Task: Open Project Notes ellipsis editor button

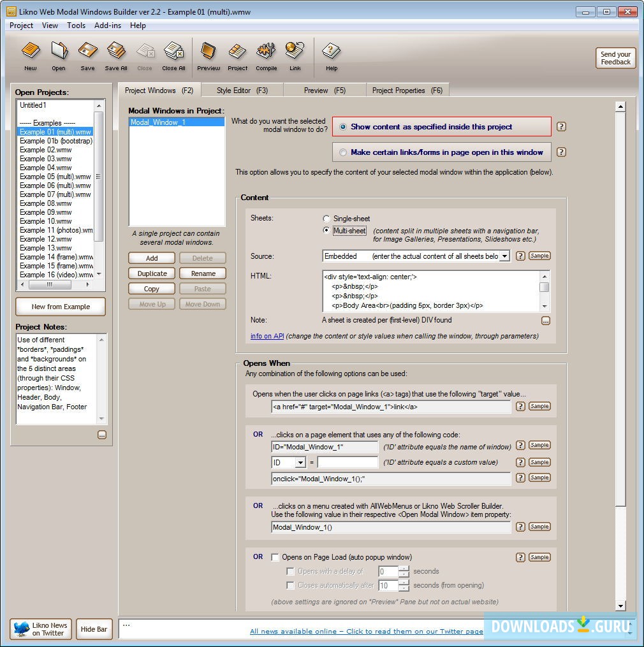Action: pyautogui.click(x=102, y=435)
